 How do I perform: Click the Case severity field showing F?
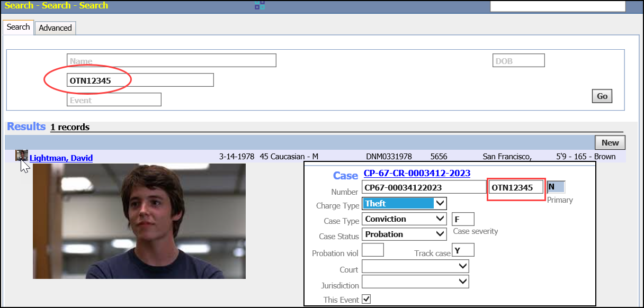463,219
